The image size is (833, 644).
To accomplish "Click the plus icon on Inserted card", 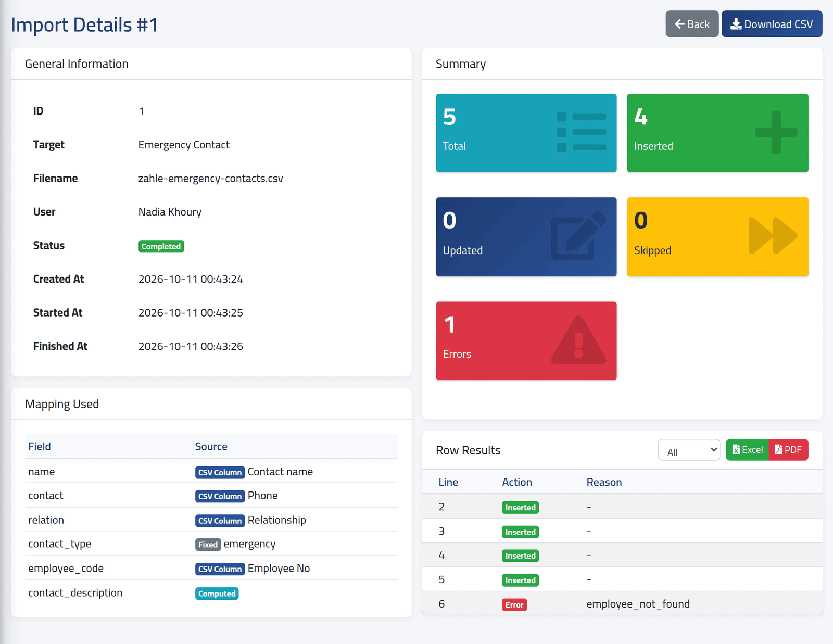I will [x=776, y=132].
